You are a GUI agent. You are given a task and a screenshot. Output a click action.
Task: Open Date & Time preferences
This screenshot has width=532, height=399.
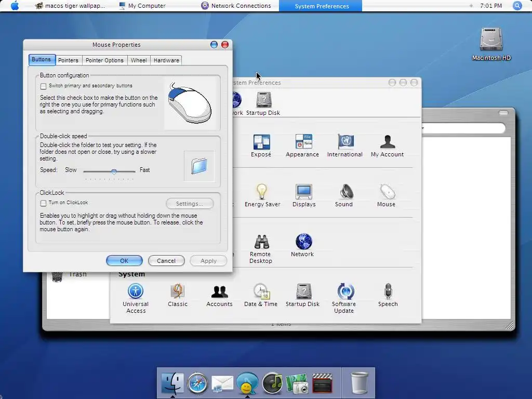click(261, 295)
